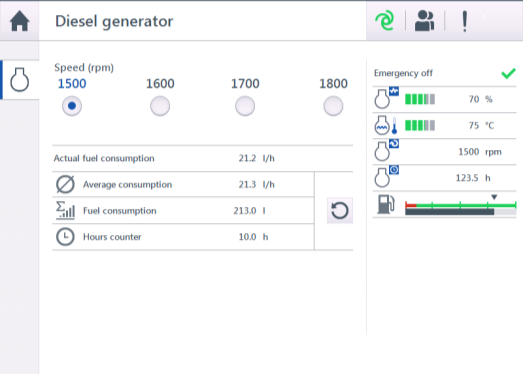
Task: Click the Average consumption label
Action: pyautogui.click(x=127, y=184)
